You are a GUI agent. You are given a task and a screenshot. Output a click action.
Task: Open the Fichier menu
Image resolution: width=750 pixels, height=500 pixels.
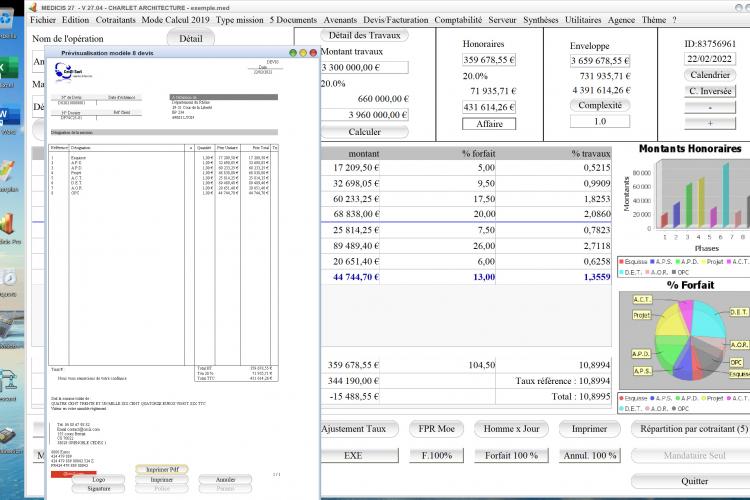pos(43,20)
